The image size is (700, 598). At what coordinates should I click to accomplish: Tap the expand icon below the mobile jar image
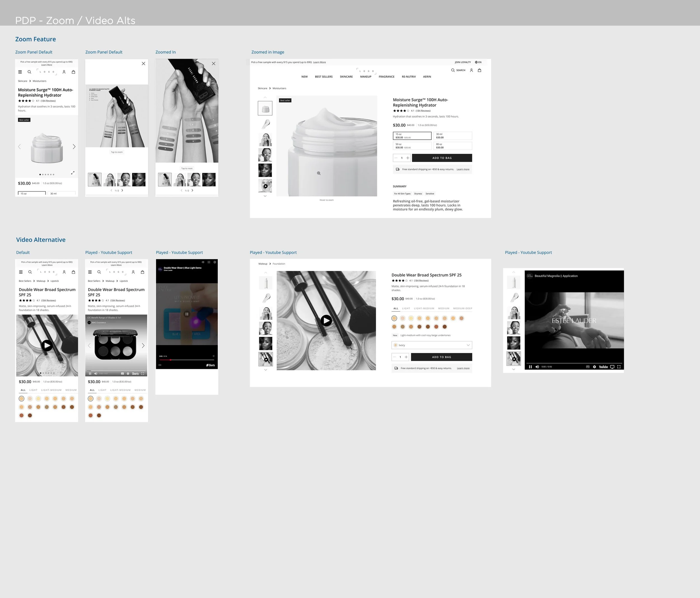(x=73, y=173)
